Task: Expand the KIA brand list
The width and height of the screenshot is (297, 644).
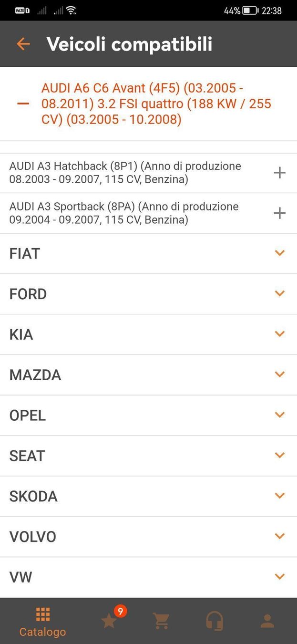Action: (279, 334)
